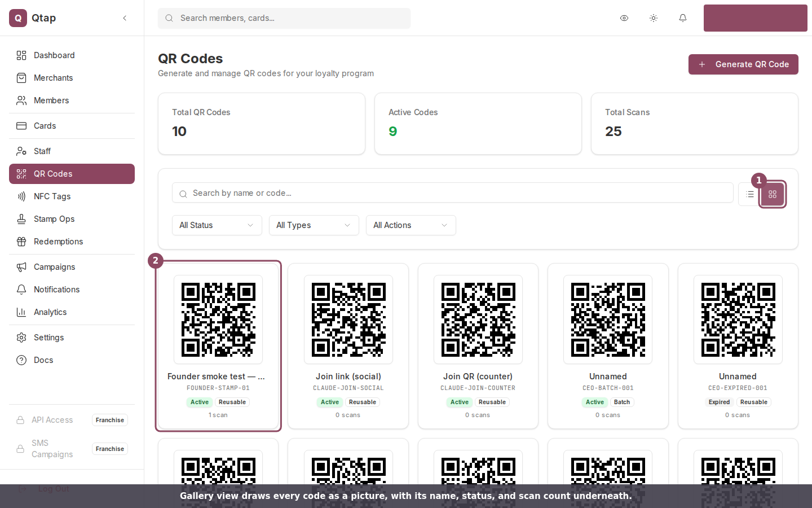Open CEO-EXPIRED-001 QR image
The image size is (812, 508).
click(x=738, y=319)
